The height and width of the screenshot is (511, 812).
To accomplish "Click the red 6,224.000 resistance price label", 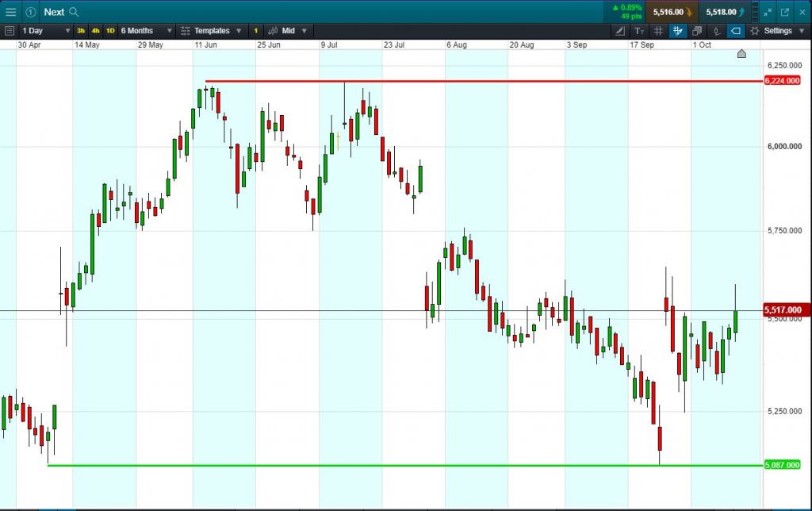I will coord(782,80).
